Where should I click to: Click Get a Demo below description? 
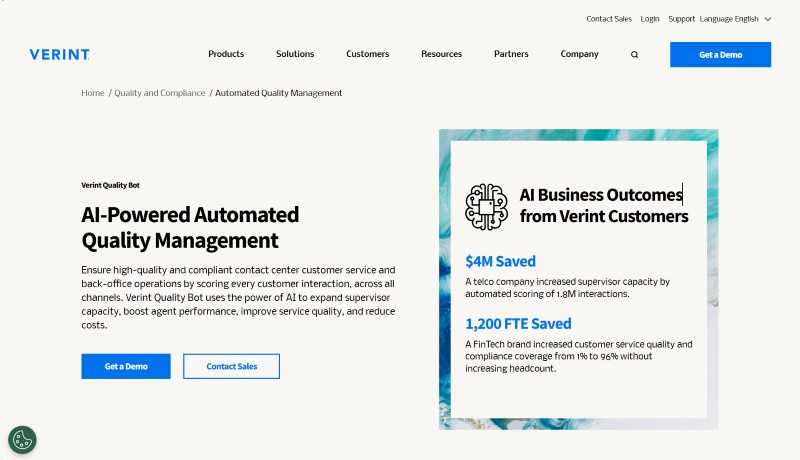point(126,366)
